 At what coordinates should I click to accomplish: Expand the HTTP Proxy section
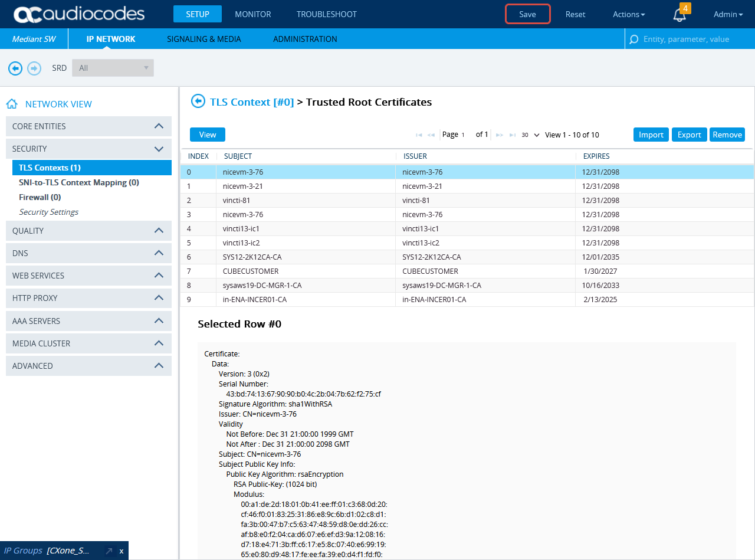click(x=88, y=298)
